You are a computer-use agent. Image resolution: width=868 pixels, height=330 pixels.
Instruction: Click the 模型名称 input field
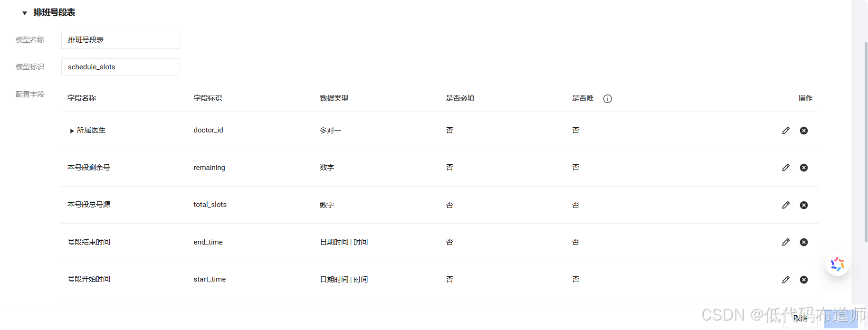121,40
